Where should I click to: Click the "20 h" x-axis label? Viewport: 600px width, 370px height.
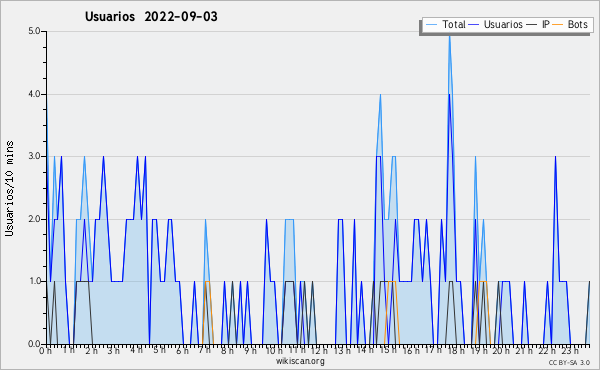point(501,351)
